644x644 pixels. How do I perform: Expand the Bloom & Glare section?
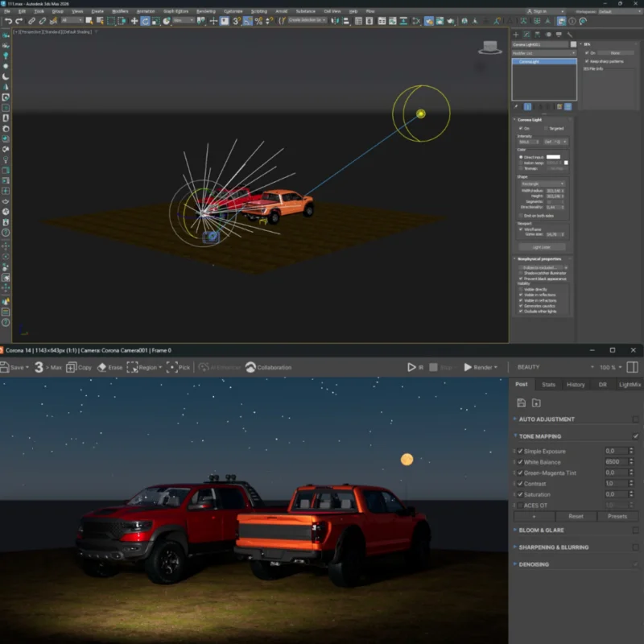[x=542, y=530]
